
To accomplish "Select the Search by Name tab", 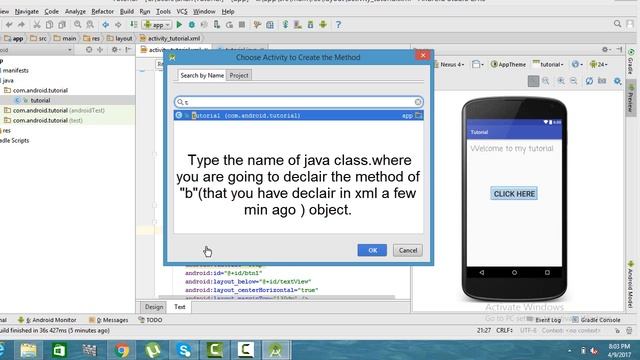I will (x=202, y=76).
